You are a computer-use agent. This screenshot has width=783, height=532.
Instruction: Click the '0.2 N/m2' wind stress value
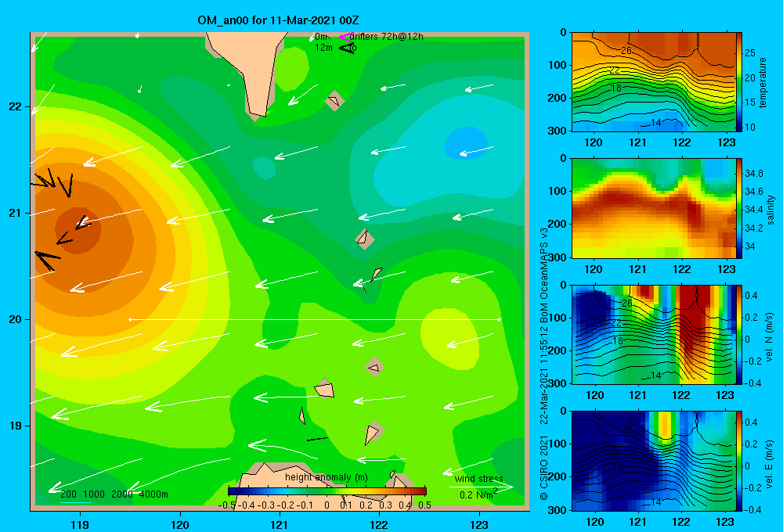pyautogui.click(x=478, y=494)
